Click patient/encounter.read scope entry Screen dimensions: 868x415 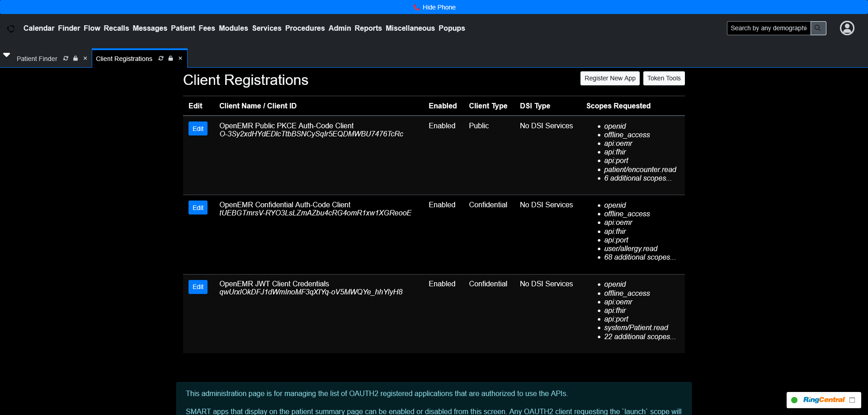click(x=640, y=170)
